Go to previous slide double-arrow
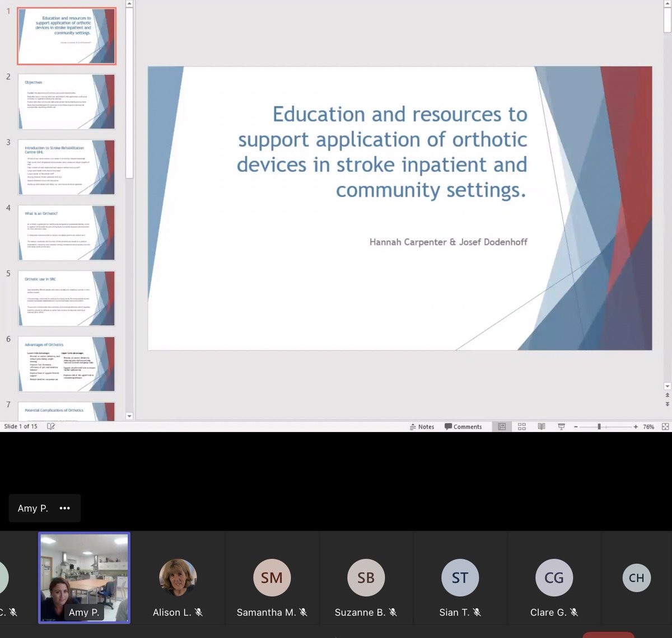This screenshot has height=638, width=672. (667, 395)
